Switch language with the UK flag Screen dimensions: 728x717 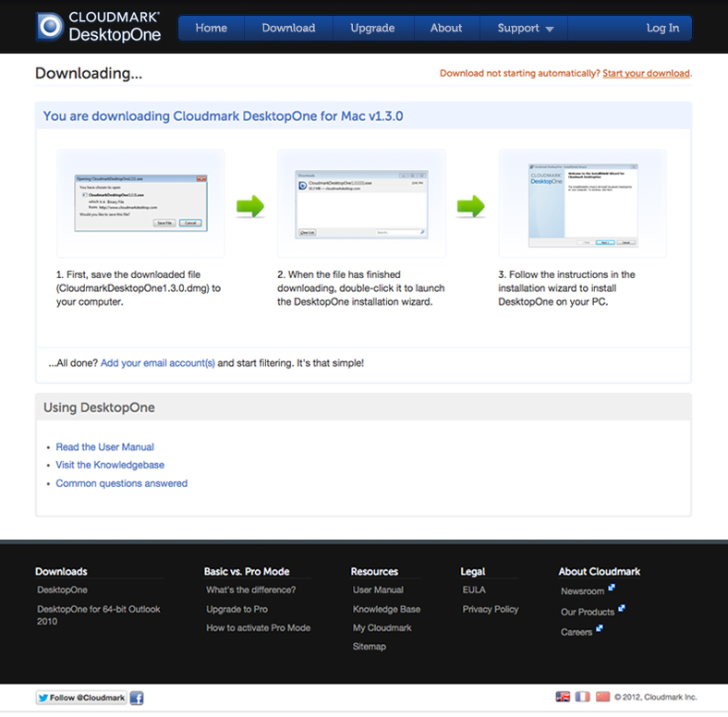(563, 697)
